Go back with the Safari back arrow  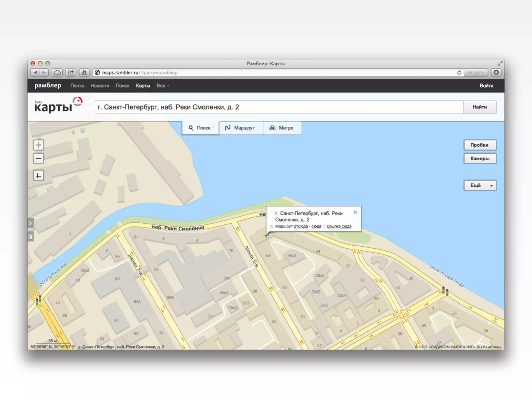[35, 72]
